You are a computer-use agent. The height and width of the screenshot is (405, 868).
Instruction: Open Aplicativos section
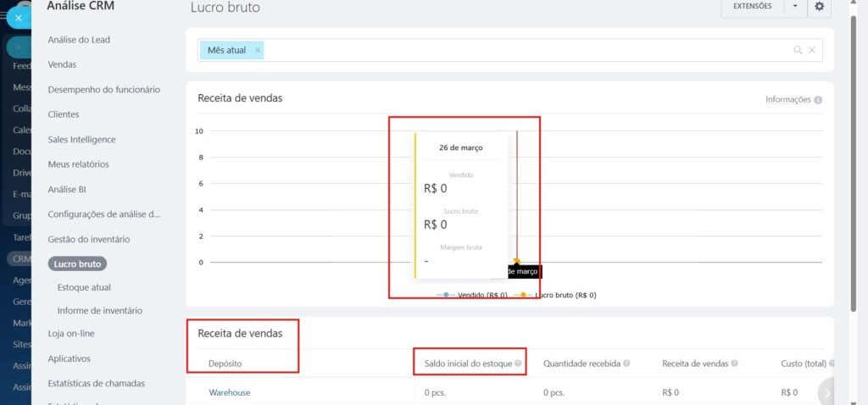click(x=69, y=358)
